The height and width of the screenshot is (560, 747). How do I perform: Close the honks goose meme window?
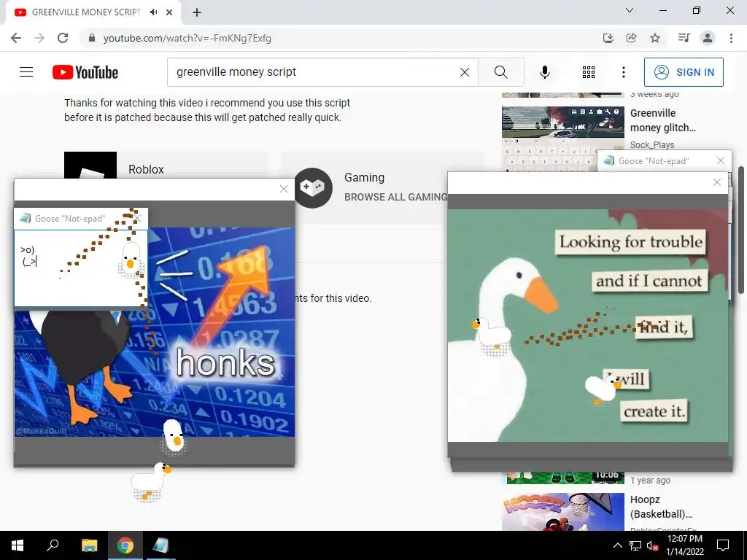point(284,189)
